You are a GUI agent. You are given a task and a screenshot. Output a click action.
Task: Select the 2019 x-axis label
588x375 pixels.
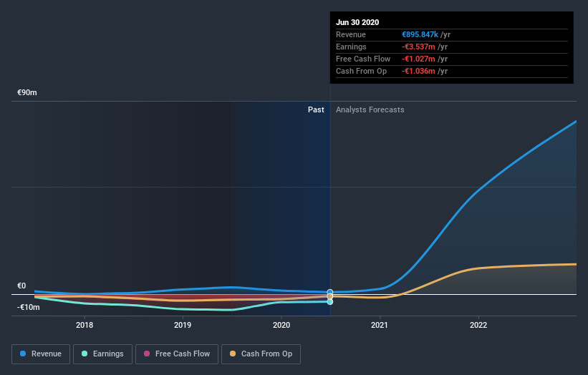click(183, 325)
